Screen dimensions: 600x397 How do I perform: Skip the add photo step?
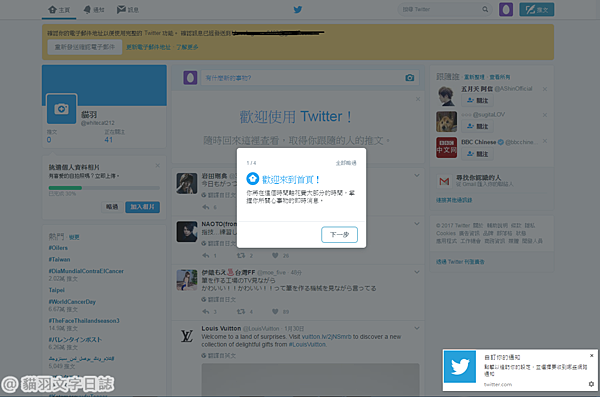(112, 207)
